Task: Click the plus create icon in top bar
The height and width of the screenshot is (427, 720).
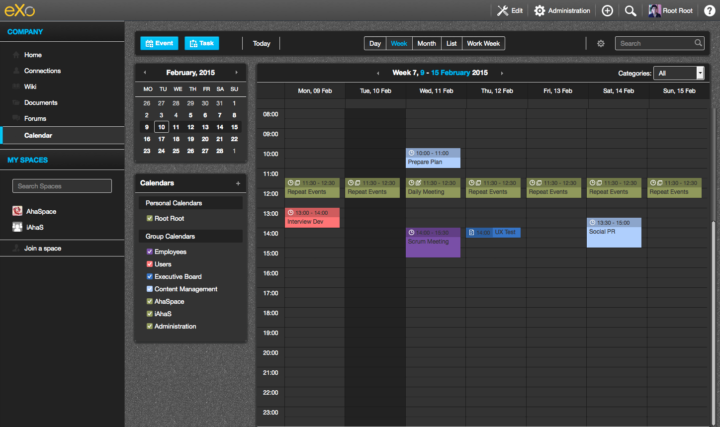Action: [607, 10]
